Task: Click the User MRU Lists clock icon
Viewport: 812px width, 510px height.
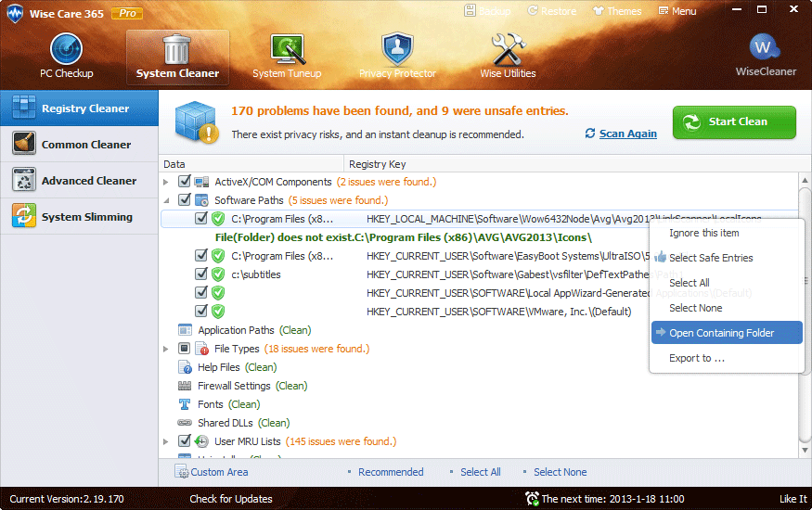Action: [201, 441]
